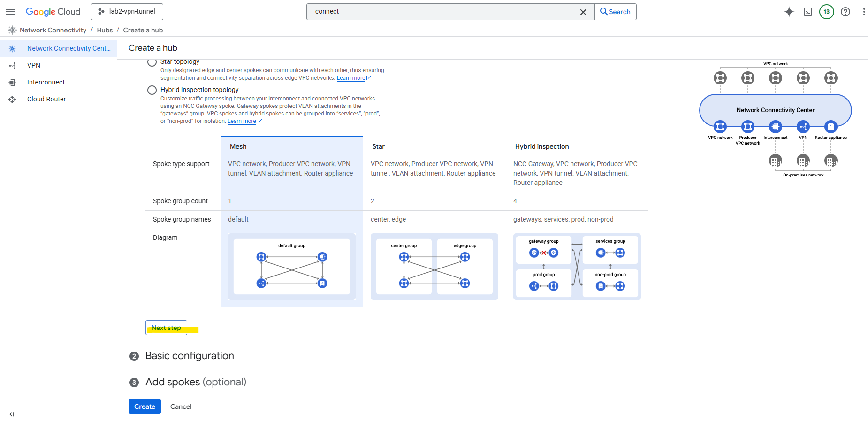The width and height of the screenshot is (868, 421).
Task: Open the notifications badge showing 13
Action: tap(827, 12)
